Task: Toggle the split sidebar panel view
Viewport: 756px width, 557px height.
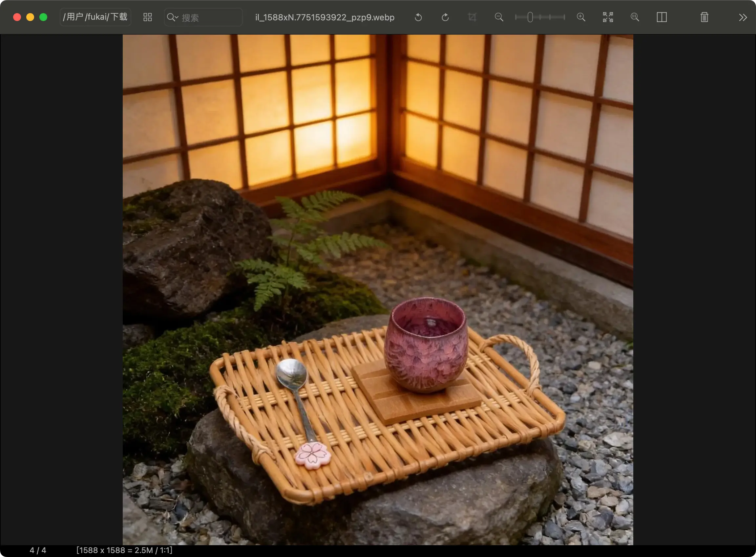Action: [x=662, y=17]
